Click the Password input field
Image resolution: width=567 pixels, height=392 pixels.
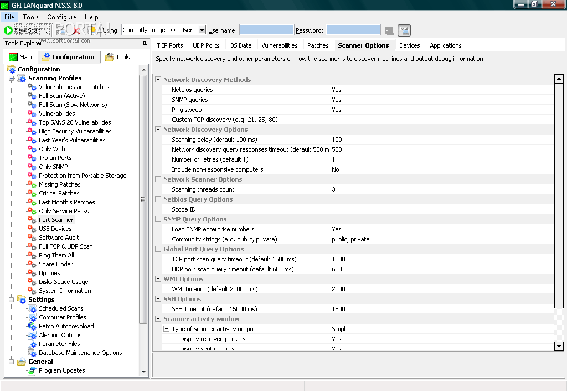click(353, 30)
